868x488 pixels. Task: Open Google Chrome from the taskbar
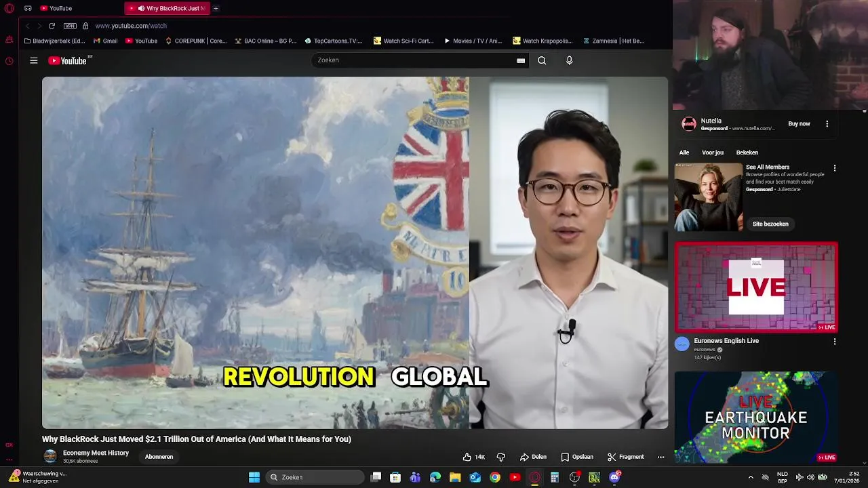(x=495, y=477)
